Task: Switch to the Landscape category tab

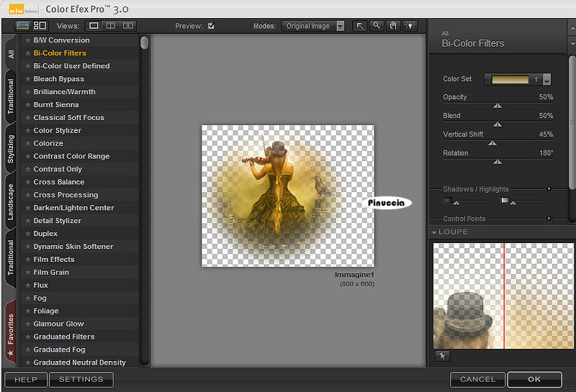Action: [x=10, y=202]
